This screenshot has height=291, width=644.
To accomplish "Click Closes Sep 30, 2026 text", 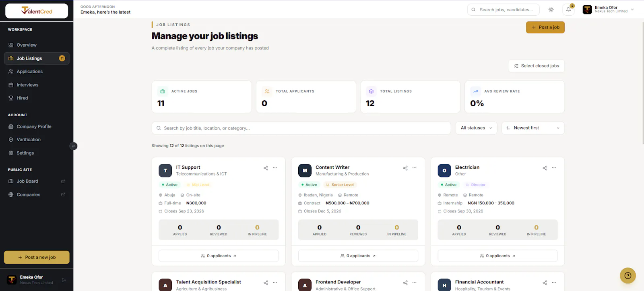I will click(463, 211).
